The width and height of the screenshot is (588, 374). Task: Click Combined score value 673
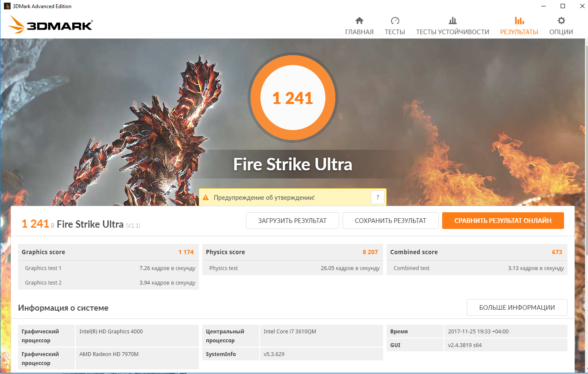557,252
